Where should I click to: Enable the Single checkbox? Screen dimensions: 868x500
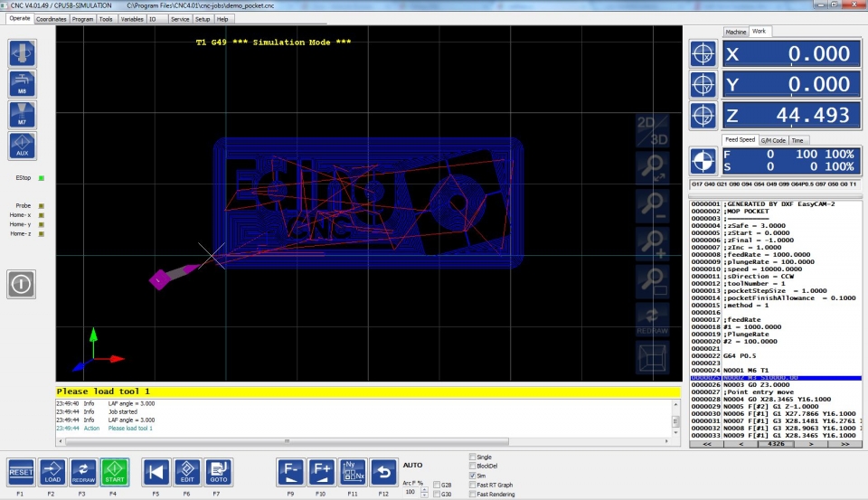[x=472, y=457]
